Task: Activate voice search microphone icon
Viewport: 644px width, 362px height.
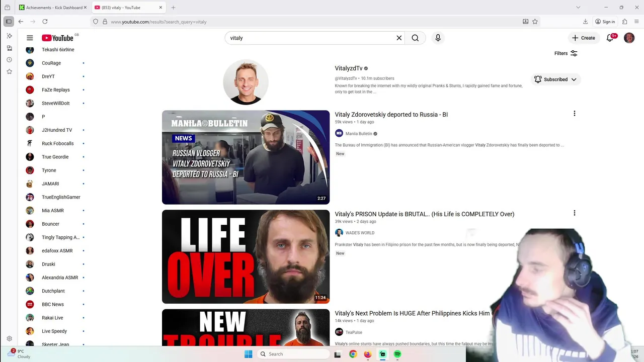Action: 438,38
